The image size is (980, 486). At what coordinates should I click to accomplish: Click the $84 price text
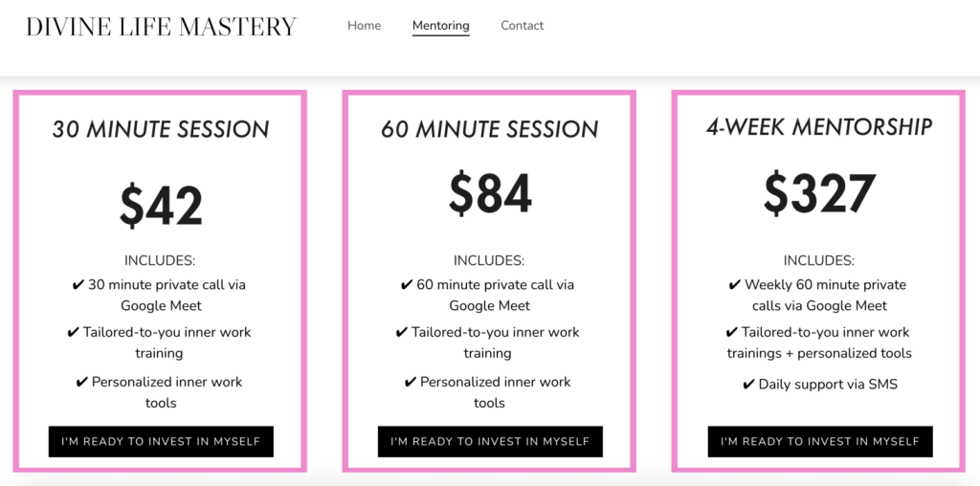pos(489,194)
